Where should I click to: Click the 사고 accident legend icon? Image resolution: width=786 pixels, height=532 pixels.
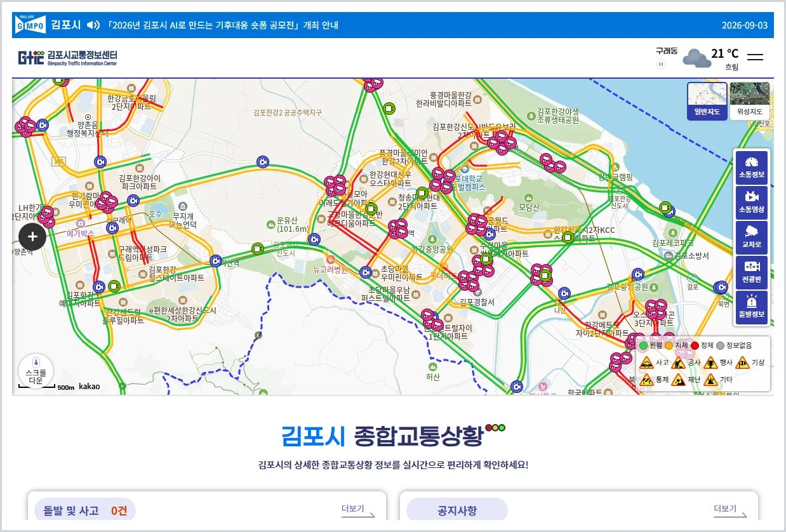(x=646, y=362)
